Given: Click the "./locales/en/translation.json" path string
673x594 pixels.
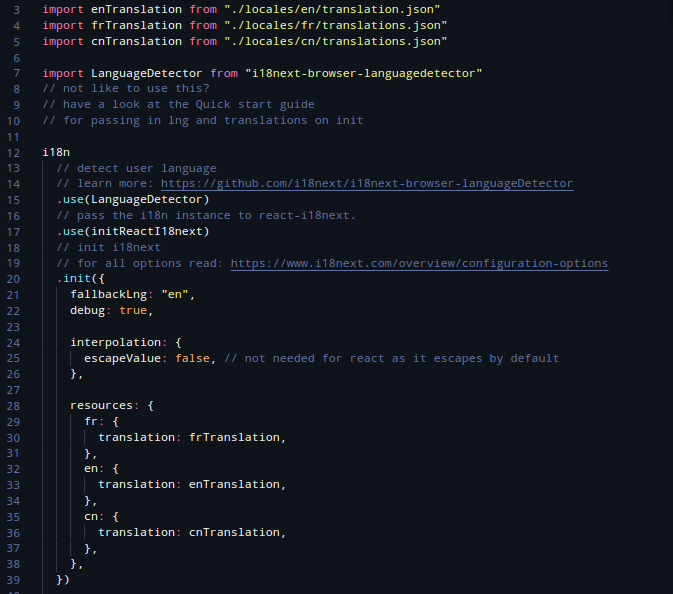Looking at the screenshot, I should click(x=332, y=9).
